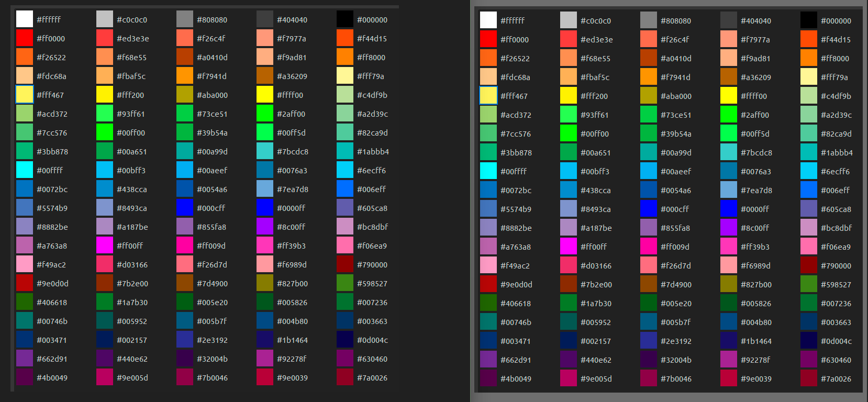Viewport: 868px width, 402px height.
Task: Select the #003471 navy swatch in right palette
Action: [488, 341]
